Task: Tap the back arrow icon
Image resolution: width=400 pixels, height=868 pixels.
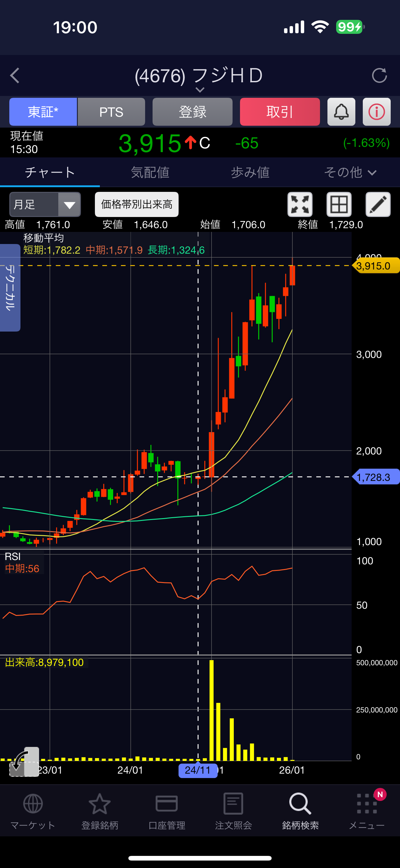Action: [15, 75]
